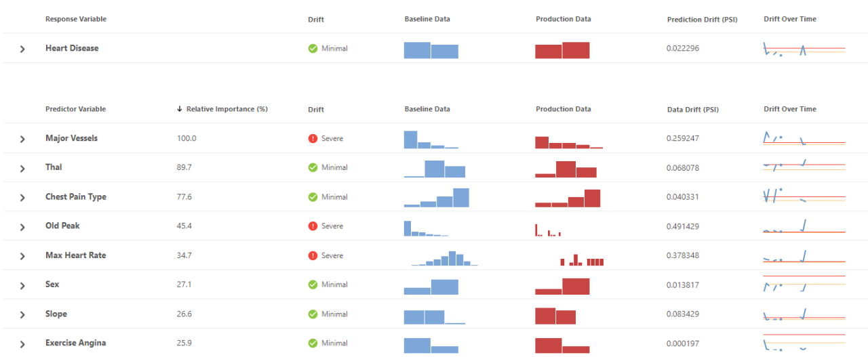Click the Minimal check icon for Chest Pain Type
Screen dimensions: 868x357
point(313,197)
